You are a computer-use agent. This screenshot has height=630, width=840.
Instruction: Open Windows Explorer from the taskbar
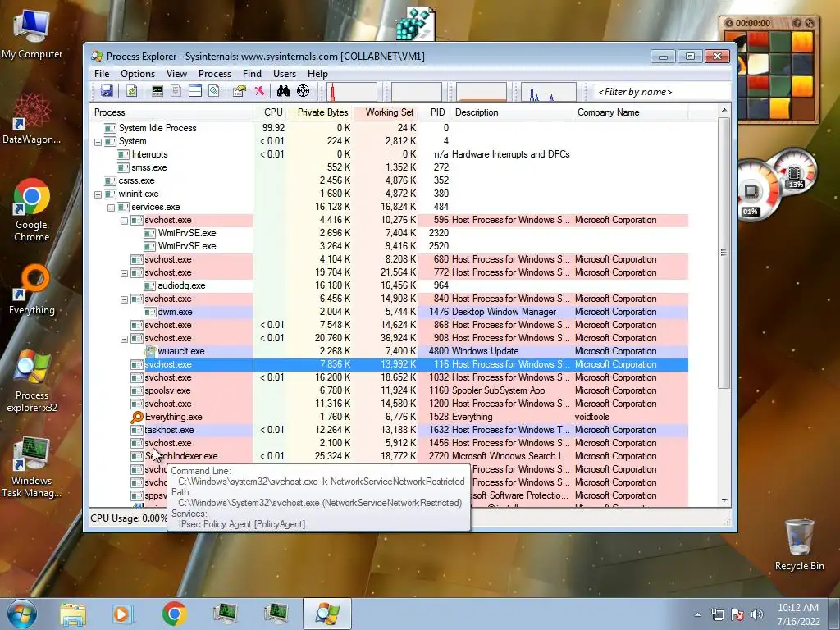tap(73, 614)
